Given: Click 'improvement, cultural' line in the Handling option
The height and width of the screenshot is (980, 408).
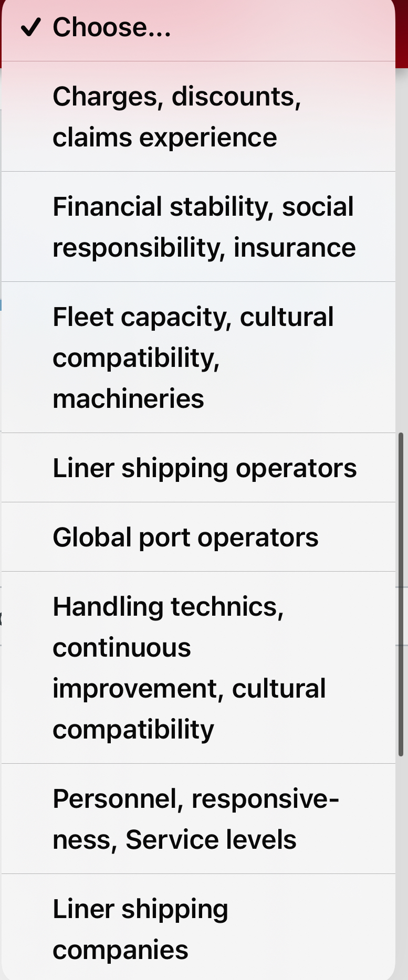Looking at the screenshot, I should 189,689.
